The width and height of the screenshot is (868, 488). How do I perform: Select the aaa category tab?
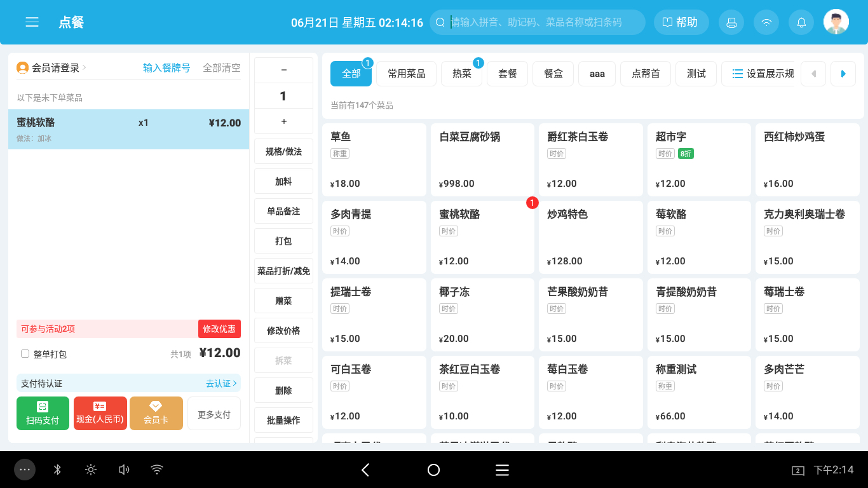coord(597,74)
